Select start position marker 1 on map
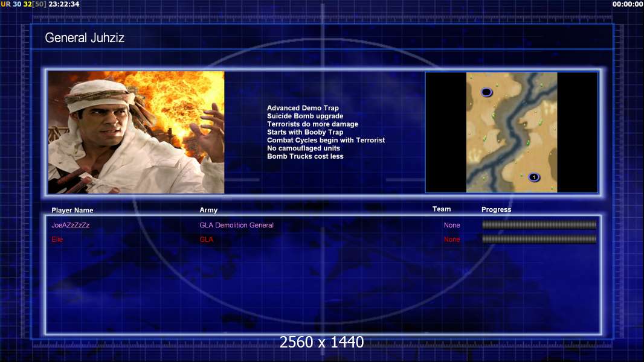This screenshot has height=362, width=644. [533, 177]
